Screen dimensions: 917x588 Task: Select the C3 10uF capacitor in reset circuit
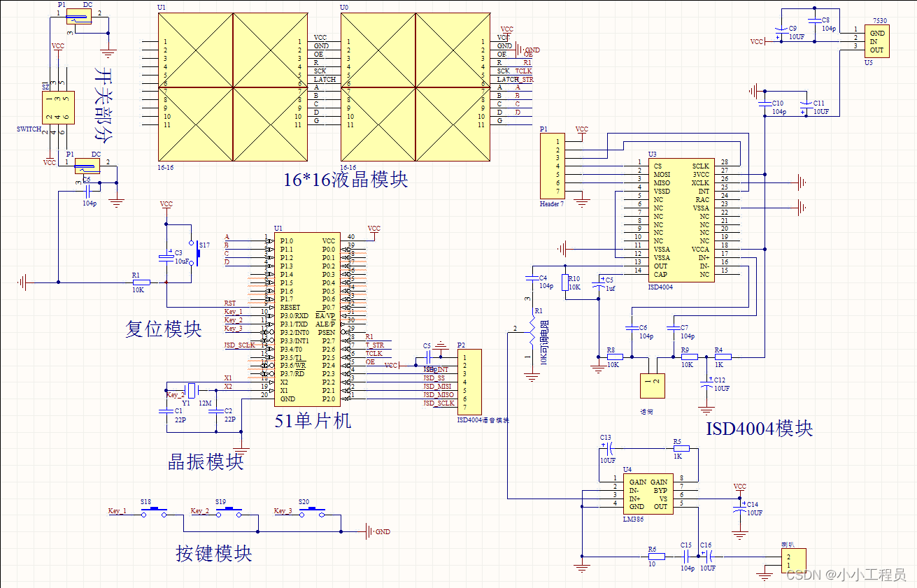(x=166, y=257)
